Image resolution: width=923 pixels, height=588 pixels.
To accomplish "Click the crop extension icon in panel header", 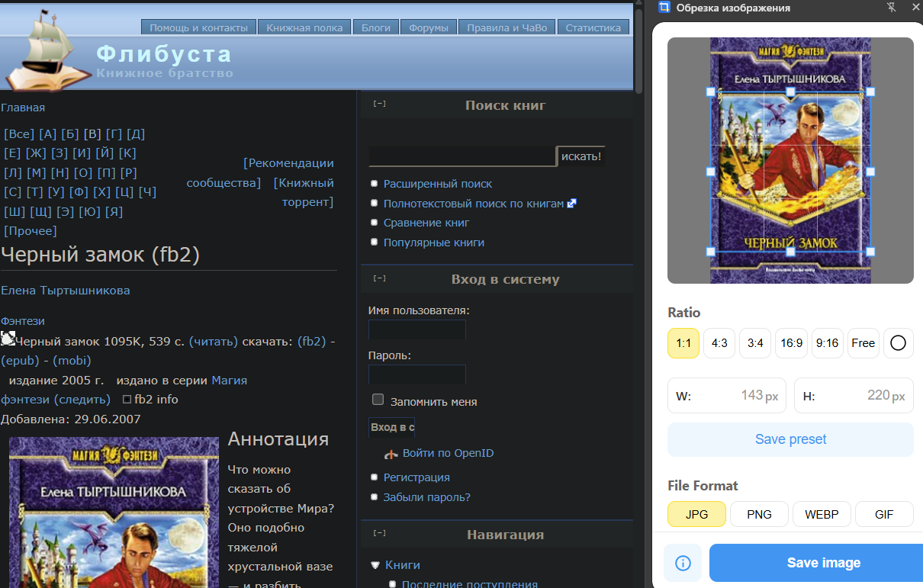I will [x=664, y=8].
